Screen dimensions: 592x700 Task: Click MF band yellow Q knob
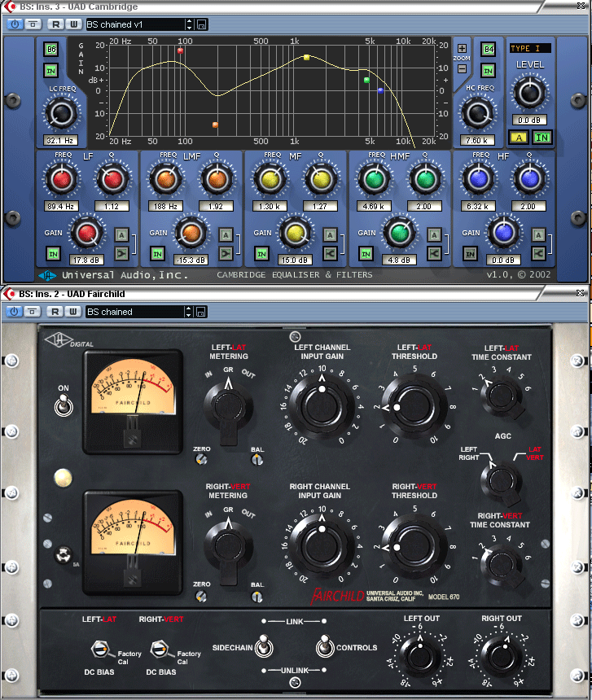point(321,179)
